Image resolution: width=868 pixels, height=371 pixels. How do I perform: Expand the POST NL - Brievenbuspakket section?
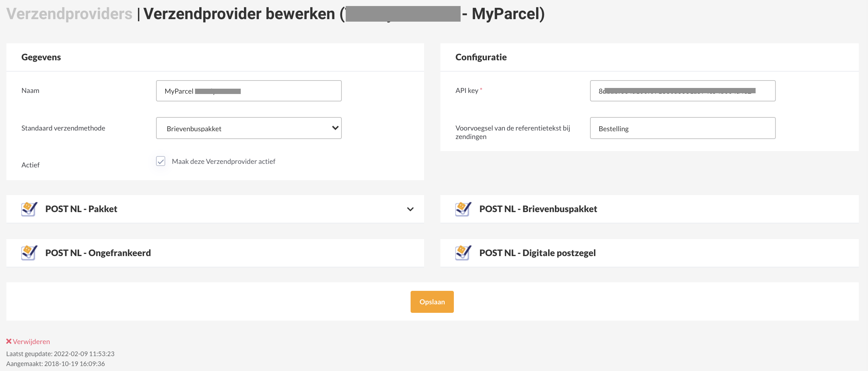[x=649, y=209]
